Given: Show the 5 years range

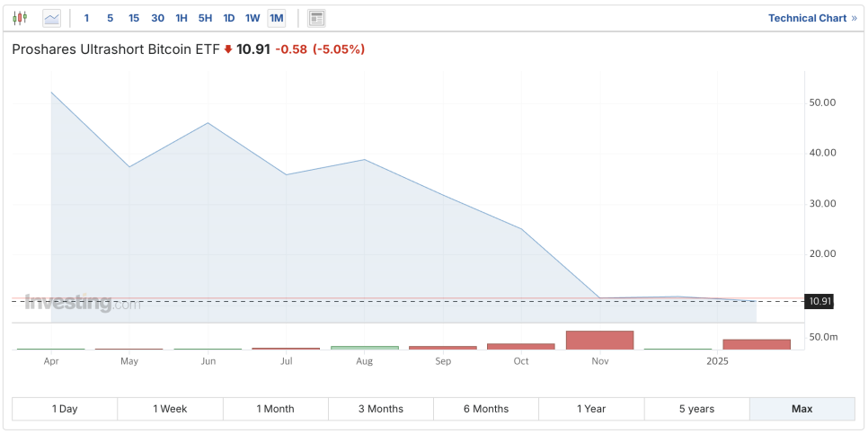Looking at the screenshot, I should click(697, 409).
